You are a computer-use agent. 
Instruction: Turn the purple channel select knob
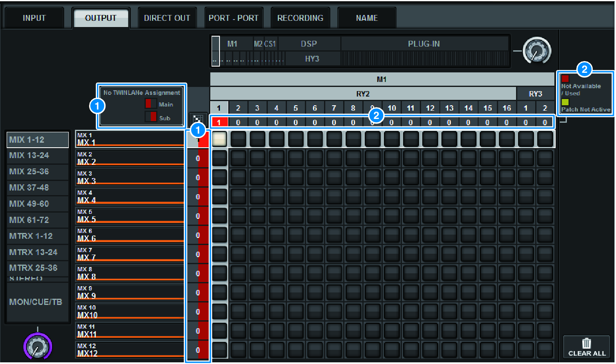tap(37, 347)
